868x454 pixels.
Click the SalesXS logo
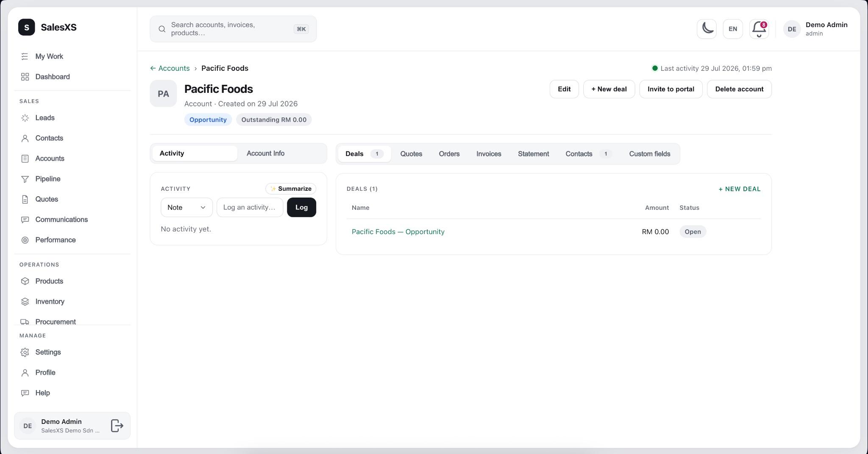coord(47,27)
